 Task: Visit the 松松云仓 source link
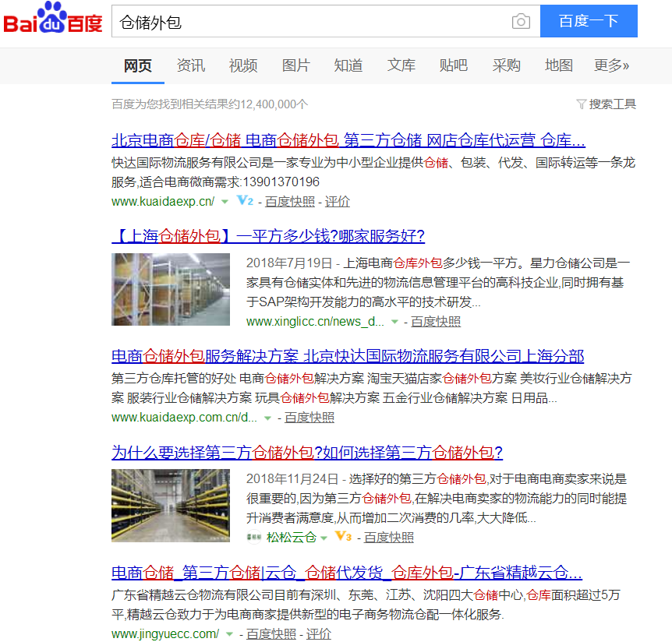pyautogui.click(x=292, y=537)
